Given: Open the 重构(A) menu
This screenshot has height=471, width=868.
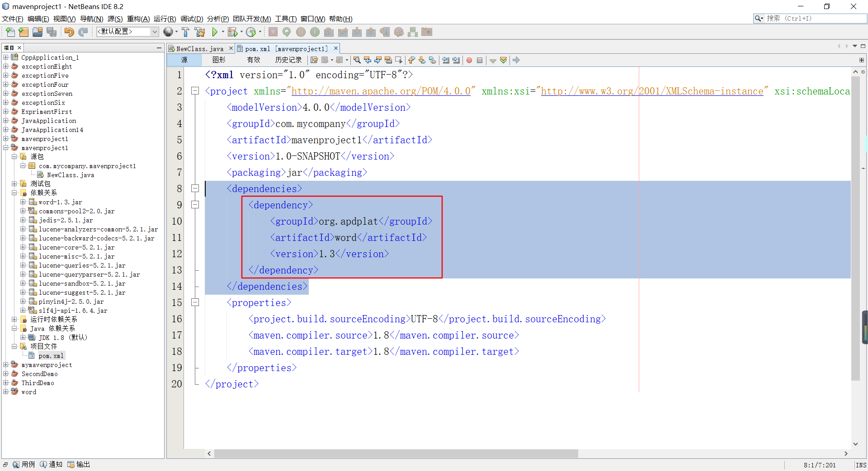Looking at the screenshot, I should 138,19.
